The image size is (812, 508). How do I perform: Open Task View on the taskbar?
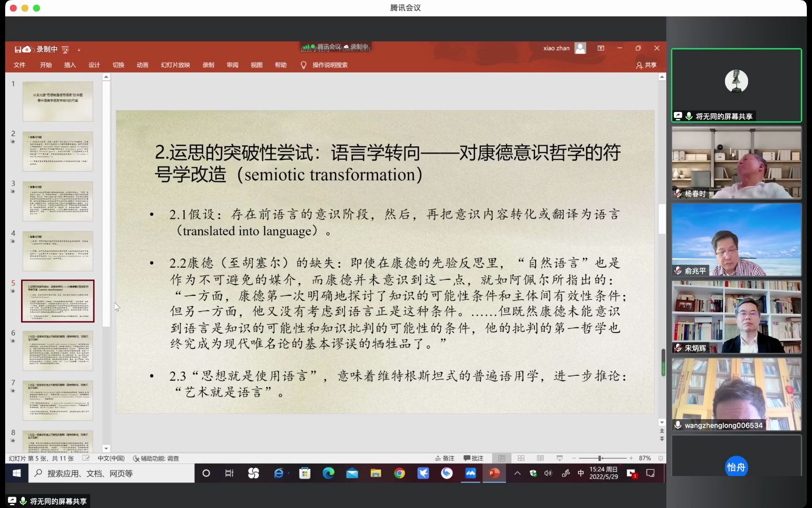coord(229,473)
